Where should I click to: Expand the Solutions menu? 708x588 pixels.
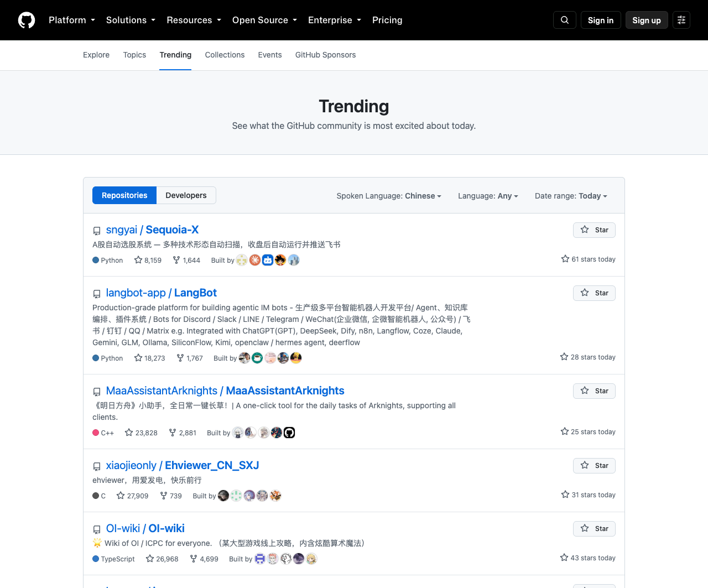(x=131, y=20)
